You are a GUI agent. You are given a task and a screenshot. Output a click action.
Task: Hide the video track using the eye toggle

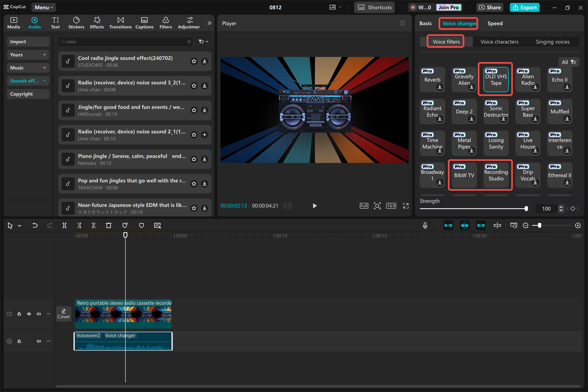(x=28, y=314)
